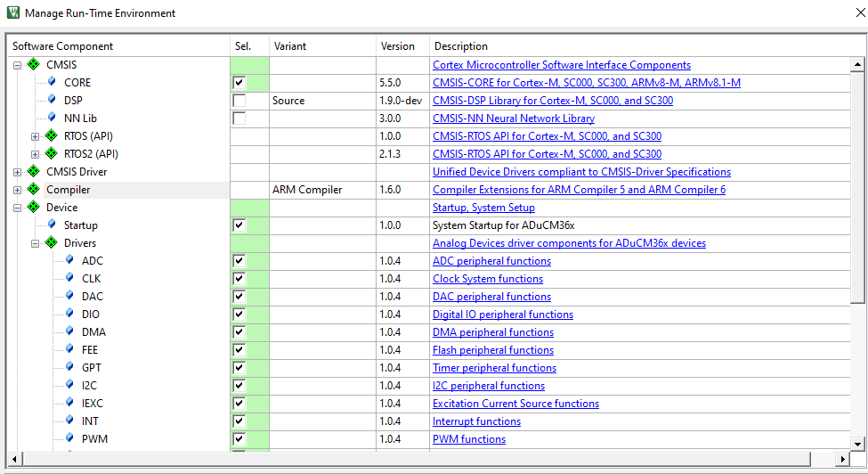
Task: Collapse the Device tree node
Action: (x=17, y=208)
